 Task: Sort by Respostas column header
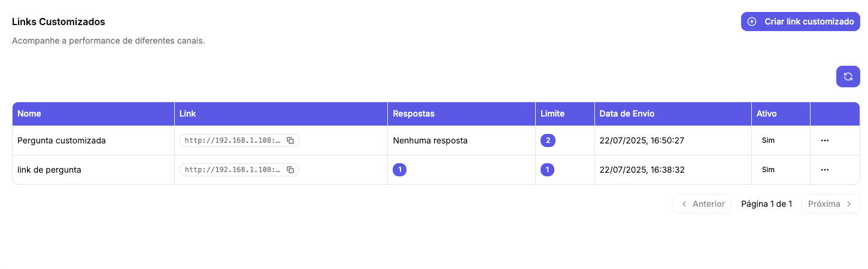click(x=414, y=114)
